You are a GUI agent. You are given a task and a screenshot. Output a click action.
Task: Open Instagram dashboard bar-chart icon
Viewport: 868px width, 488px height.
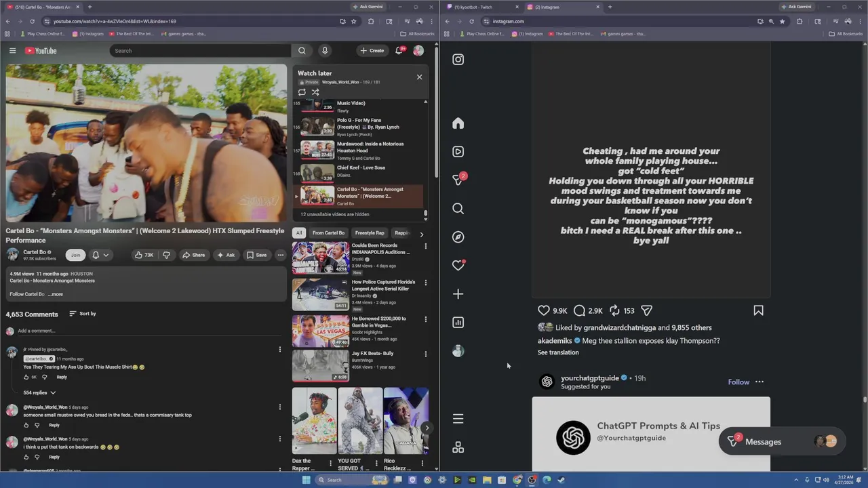pyautogui.click(x=458, y=323)
